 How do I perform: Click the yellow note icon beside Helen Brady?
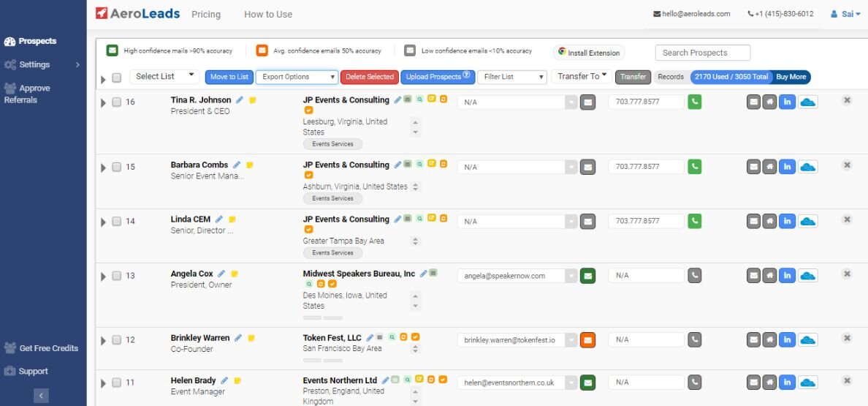coord(237,380)
